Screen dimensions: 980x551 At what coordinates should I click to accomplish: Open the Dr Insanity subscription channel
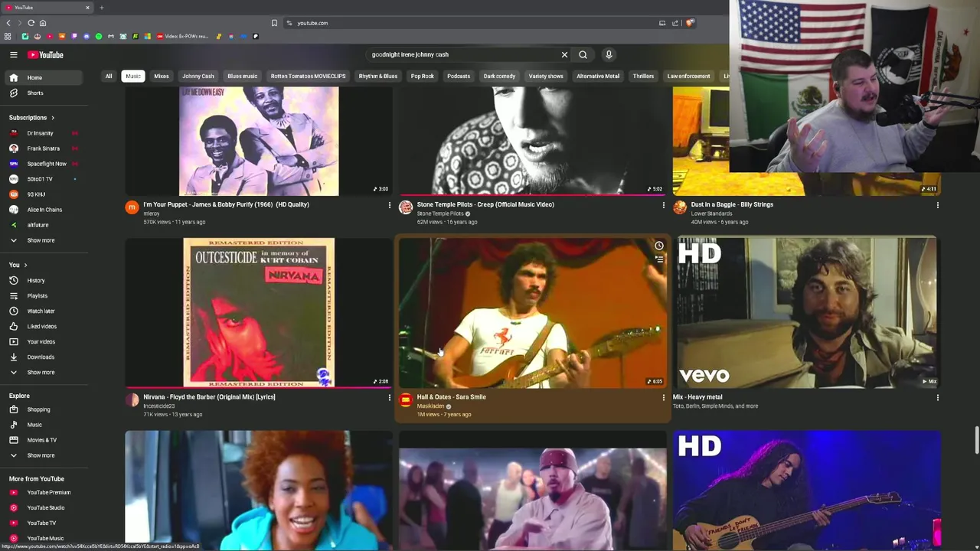tap(44, 133)
